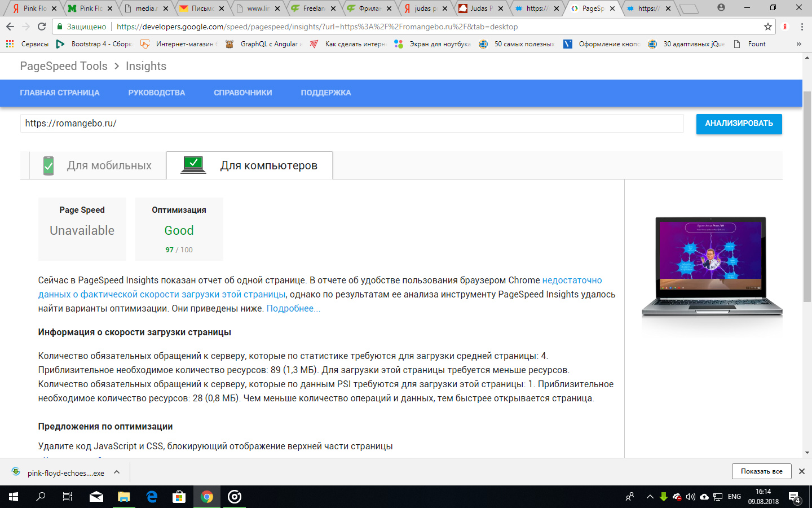Open the Chrome three-dot menu
Viewport: 812px width, 508px height.
(x=802, y=27)
